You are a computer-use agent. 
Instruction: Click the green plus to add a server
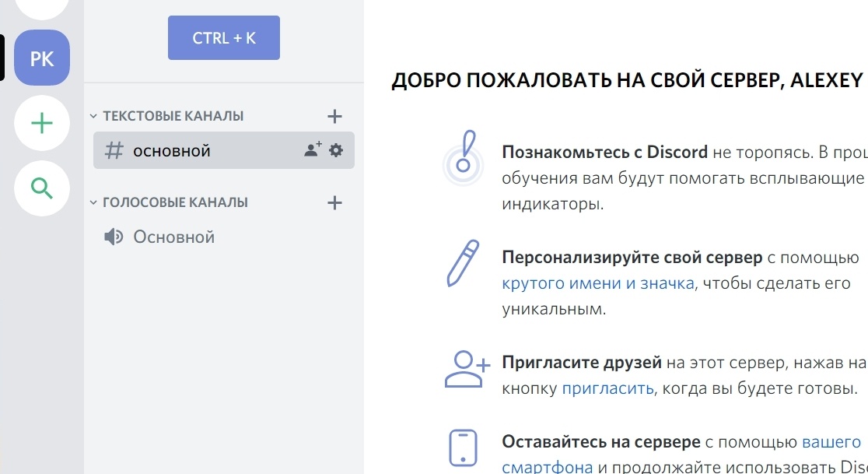tap(42, 123)
